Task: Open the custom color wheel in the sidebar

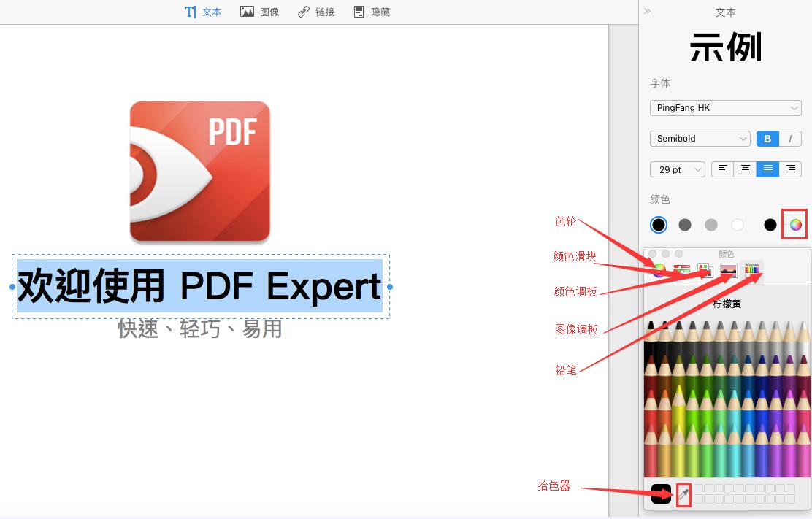Action: coord(795,225)
